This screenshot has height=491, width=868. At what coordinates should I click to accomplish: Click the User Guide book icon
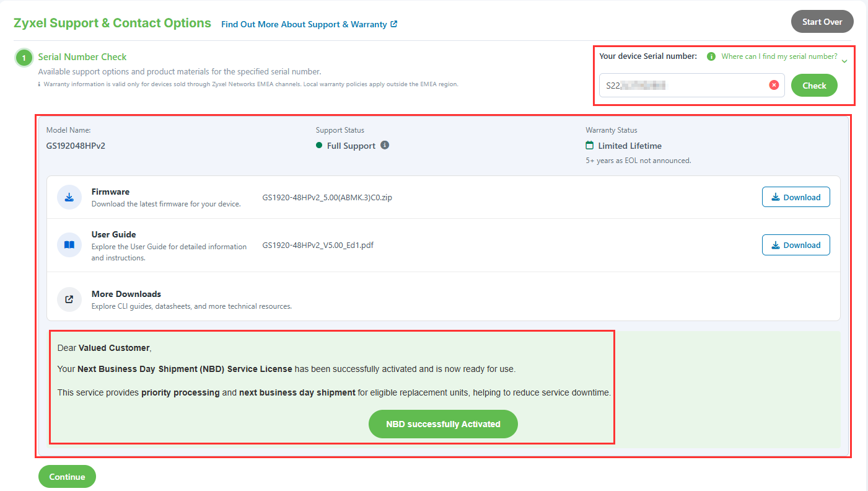pos(69,245)
